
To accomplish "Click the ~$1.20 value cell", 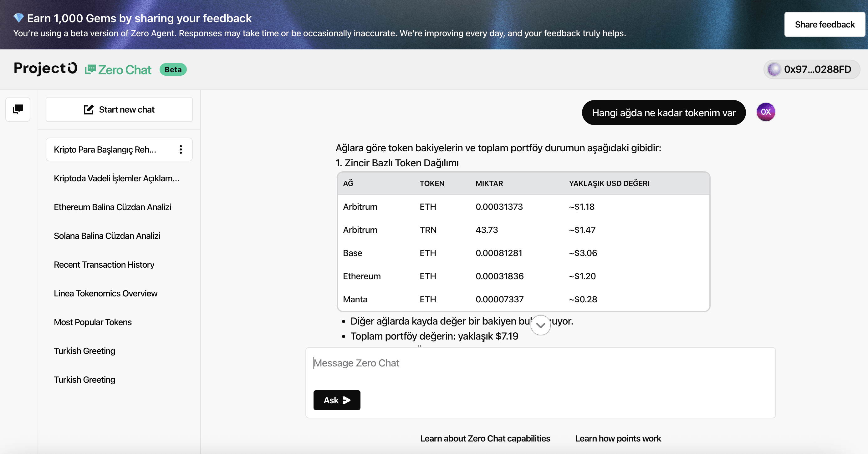I will 582,276.
